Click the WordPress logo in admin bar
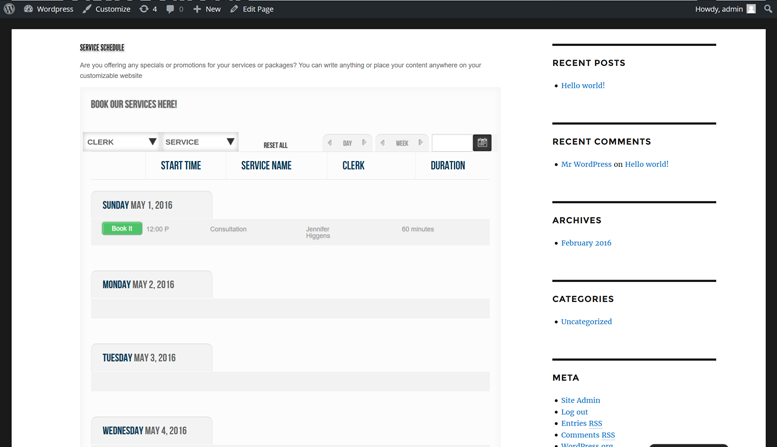 [9, 9]
